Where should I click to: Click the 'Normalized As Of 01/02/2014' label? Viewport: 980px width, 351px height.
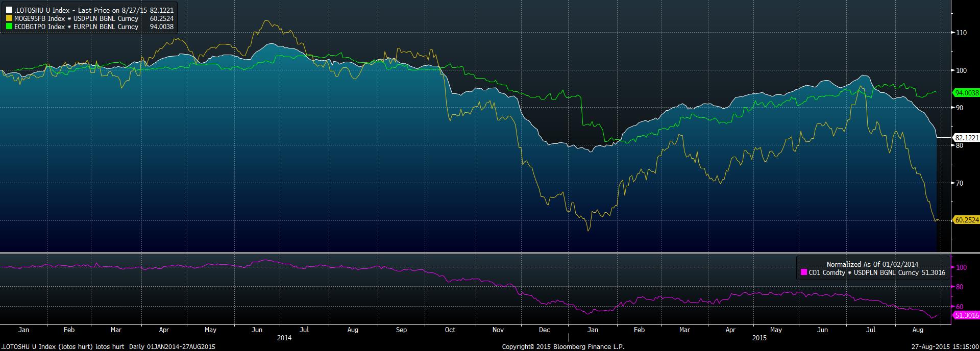pyautogui.click(x=872, y=264)
